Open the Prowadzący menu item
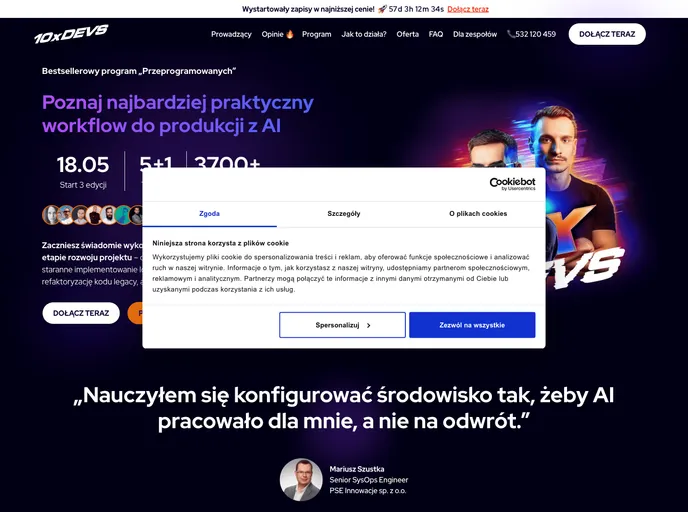The image size is (688, 512). pyautogui.click(x=231, y=34)
